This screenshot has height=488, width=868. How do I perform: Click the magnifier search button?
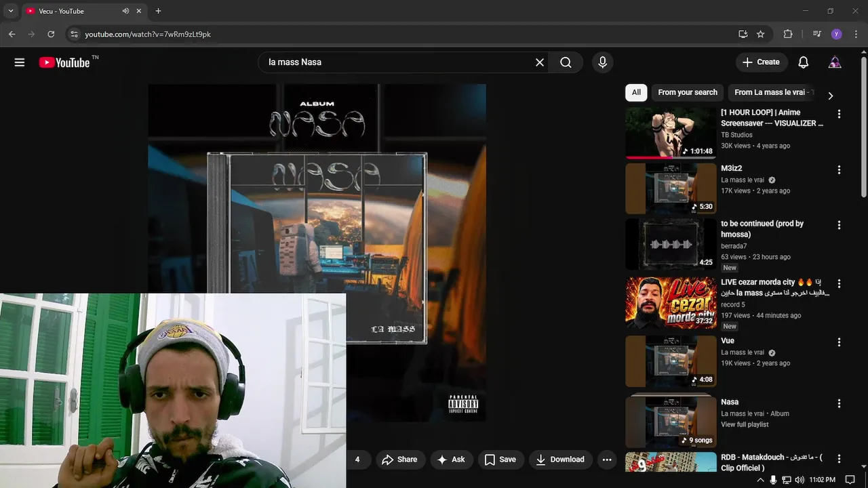coord(566,62)
